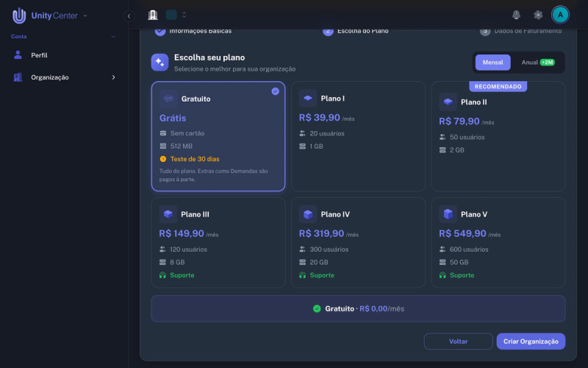This screenshot has height=368, width=588.
Task: Click the organization building icon in top bar
Action: click(153, 15)
